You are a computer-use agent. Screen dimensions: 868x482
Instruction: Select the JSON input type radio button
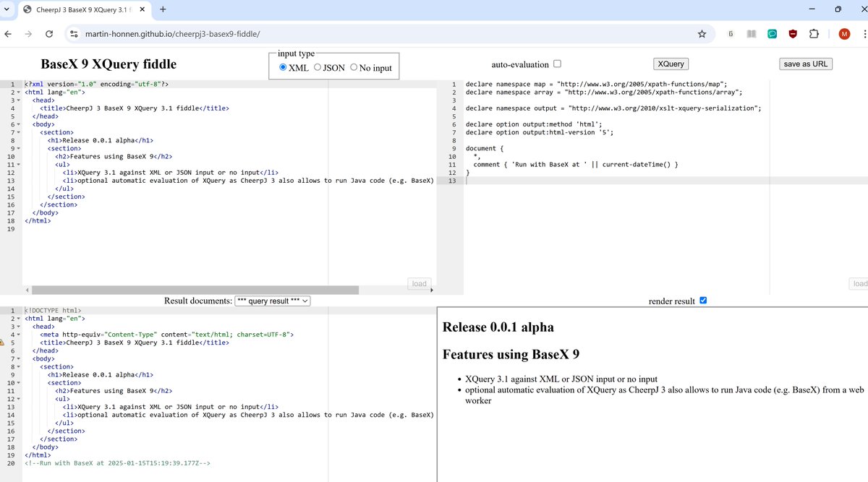click(316, 68)
